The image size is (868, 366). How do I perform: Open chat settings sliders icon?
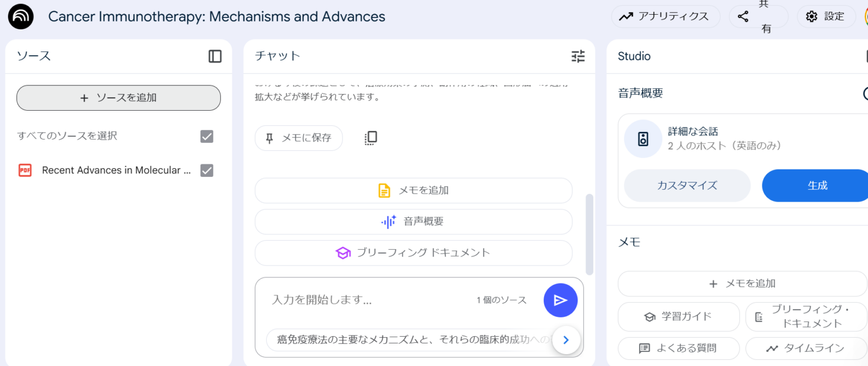[x=578, y=56]
